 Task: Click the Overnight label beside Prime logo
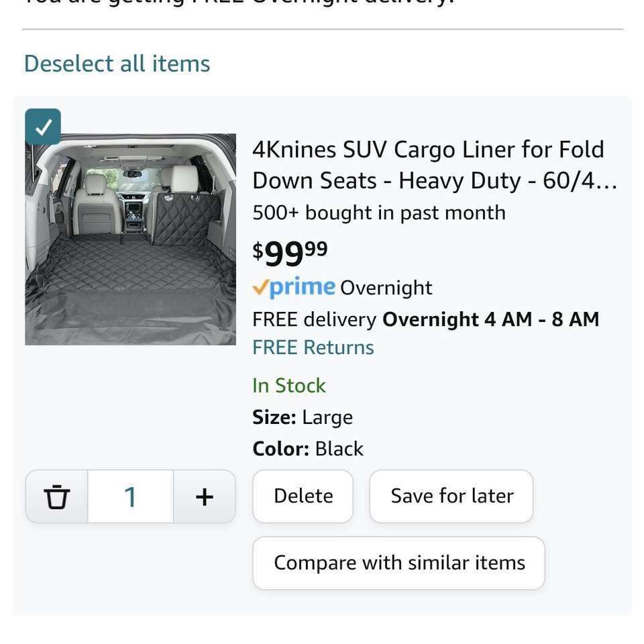tap(386, 288)
